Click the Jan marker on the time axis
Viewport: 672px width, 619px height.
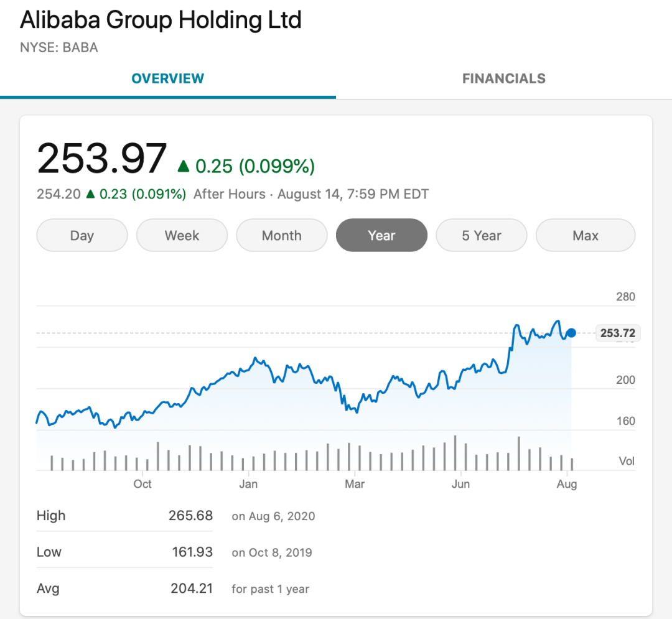click(248, 484)
